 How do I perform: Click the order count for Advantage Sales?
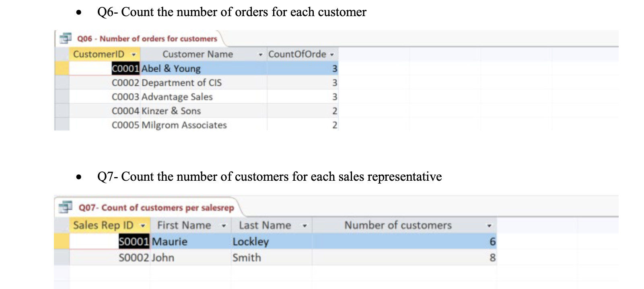tap(302, 97)
